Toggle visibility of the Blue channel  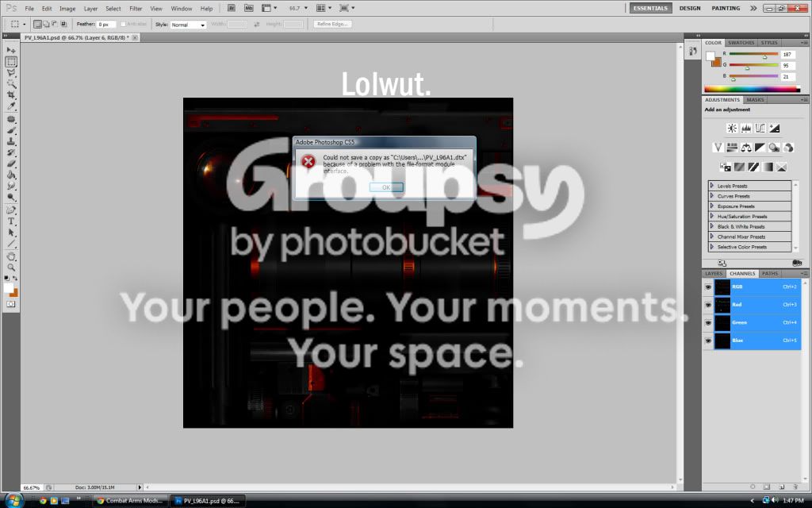tap(708, 341)
